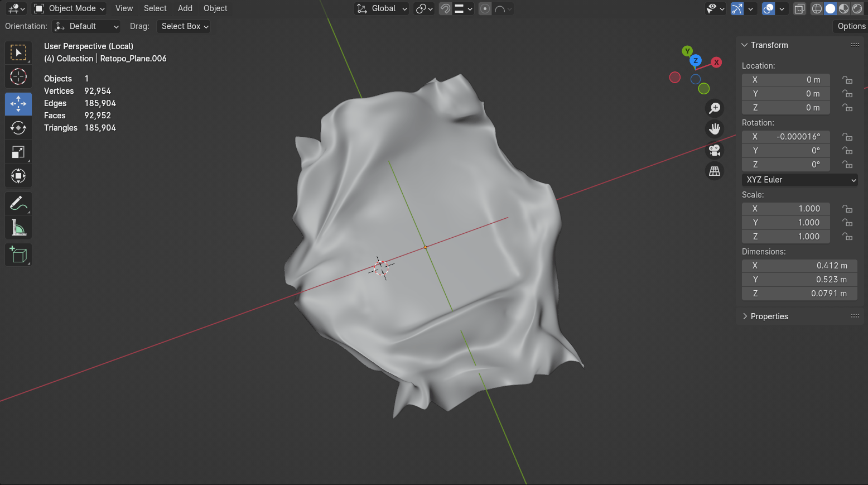Select the Annotate tool
868x485 pixels.
pyautogui.click(x=18, y=203)
